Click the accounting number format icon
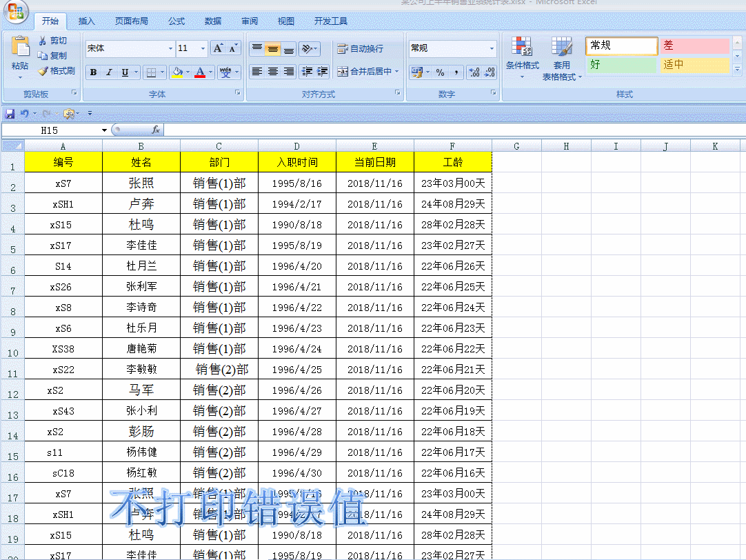Image resolution: width=746 pixels, height=560 pixels. (x=417, y=72)
